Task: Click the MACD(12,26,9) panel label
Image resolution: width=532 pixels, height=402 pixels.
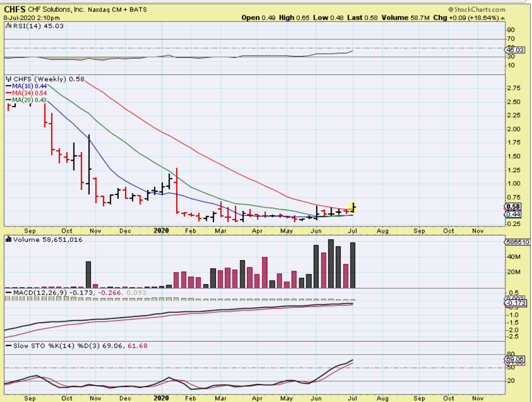Action: [x=40, y=293]
